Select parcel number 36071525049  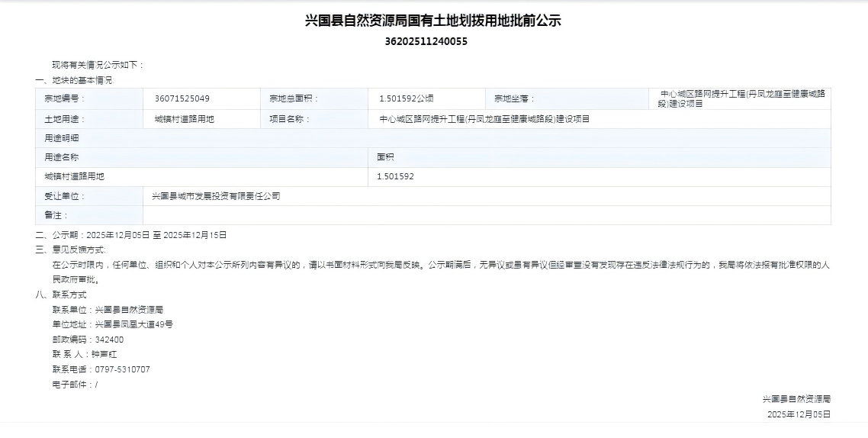[x=182, y=98]
